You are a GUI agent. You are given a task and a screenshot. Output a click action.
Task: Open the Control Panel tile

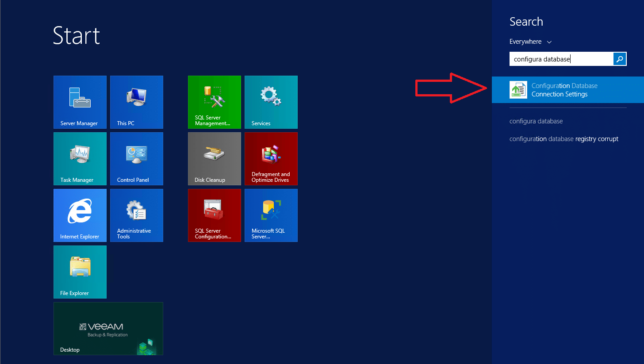[x=137, y=159]
